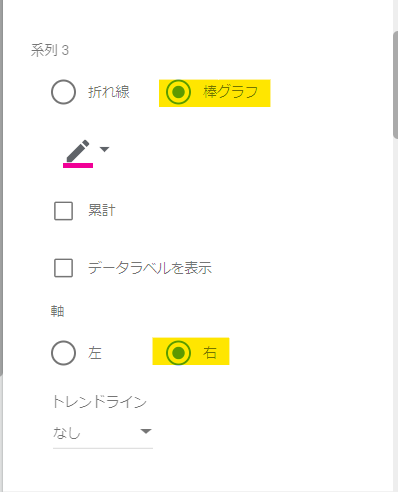Enable the データラベルを表示 checkbox

point(63,268)
